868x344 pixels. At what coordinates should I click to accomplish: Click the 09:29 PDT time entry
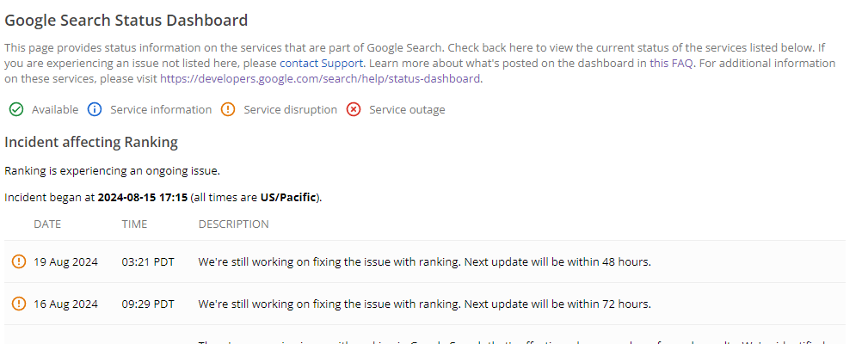148,304
